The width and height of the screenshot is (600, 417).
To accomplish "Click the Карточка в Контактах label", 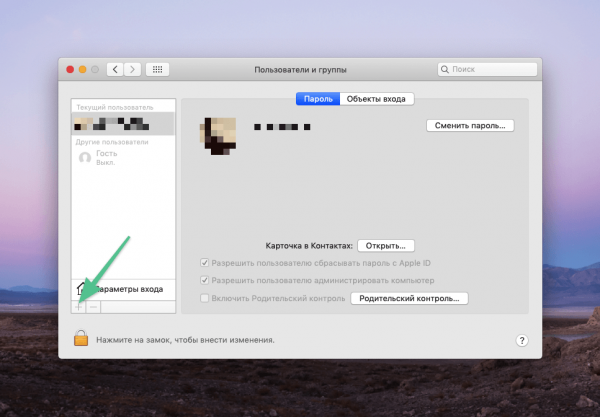I will click(x=309, y=246).
